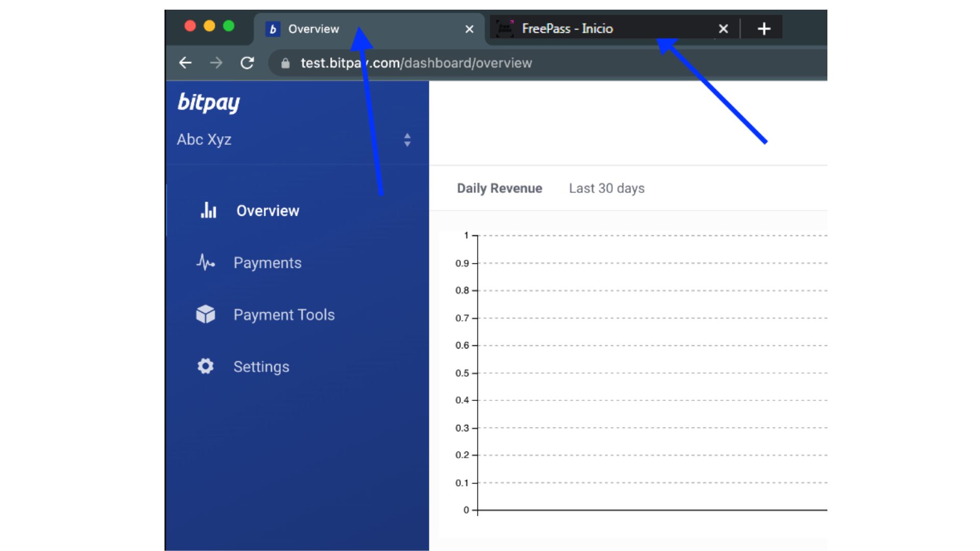
Task: Click the Last 30 days label
Action: 607,188
